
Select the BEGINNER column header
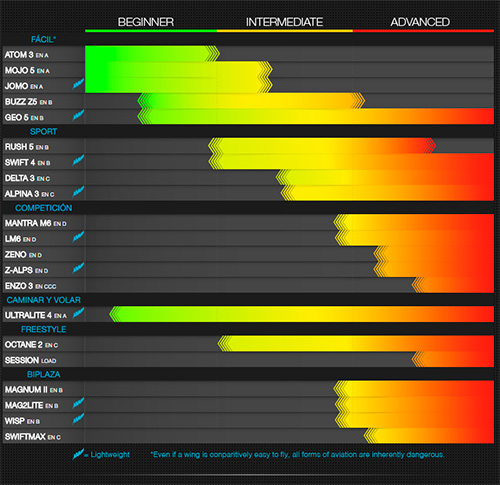pos(146,22)
